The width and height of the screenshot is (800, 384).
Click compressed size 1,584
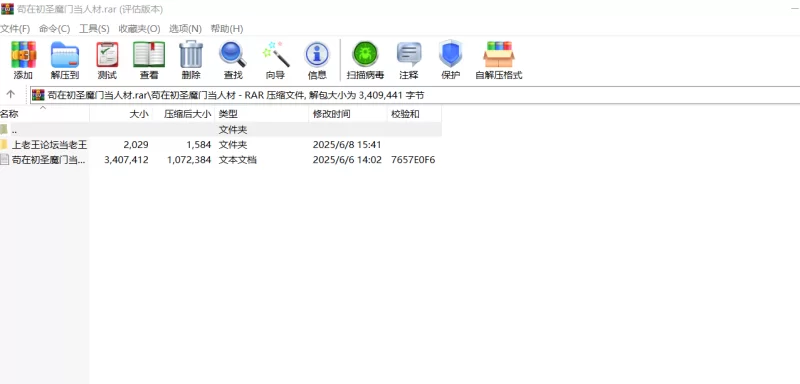pos(198,145)
